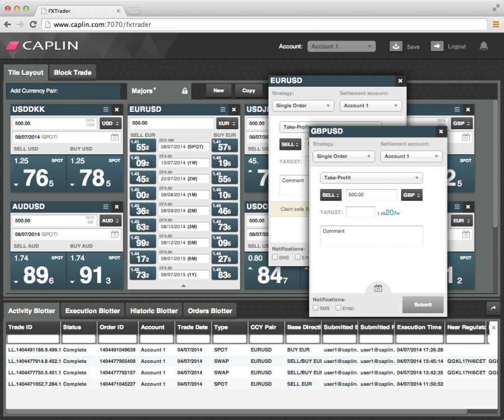The width and height of the screenshot is (504, 420).
Task: Tick the SMS checkbox in GBPUSD dialog
Action: (315, 308)
